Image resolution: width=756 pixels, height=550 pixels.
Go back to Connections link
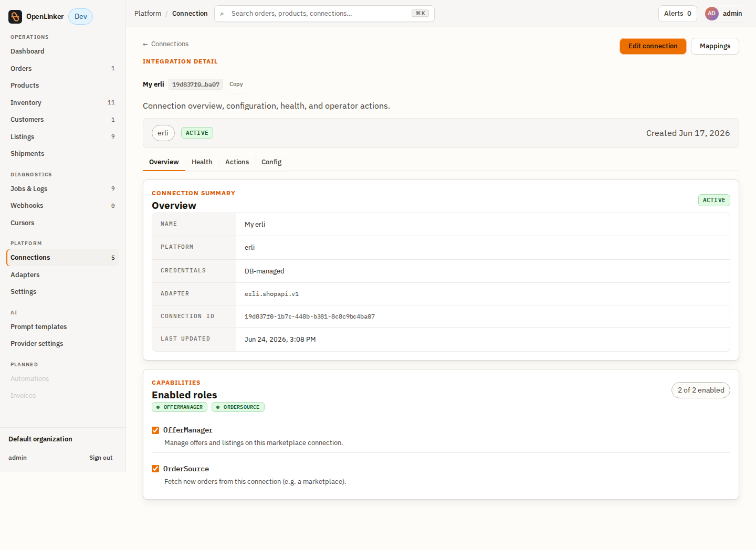[165, 44]
